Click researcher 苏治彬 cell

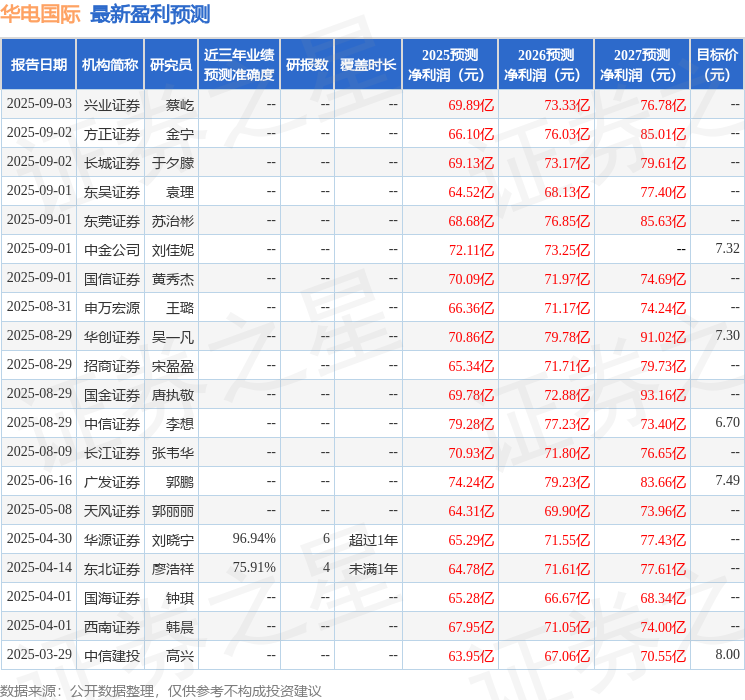(x=173, y=221)
